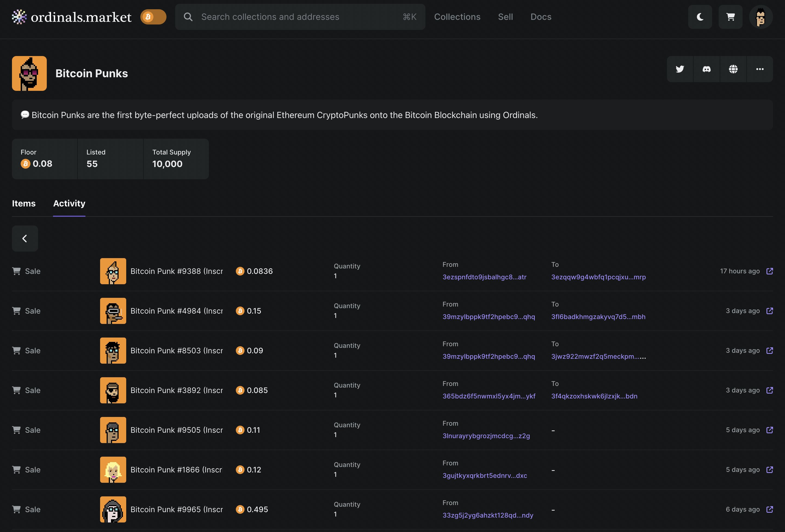Open buyer address 3fl6badkhmgzakyvq7d5...mbh
Image resolution: width=785 pixels, height=532 pixels.
(598, 317)
